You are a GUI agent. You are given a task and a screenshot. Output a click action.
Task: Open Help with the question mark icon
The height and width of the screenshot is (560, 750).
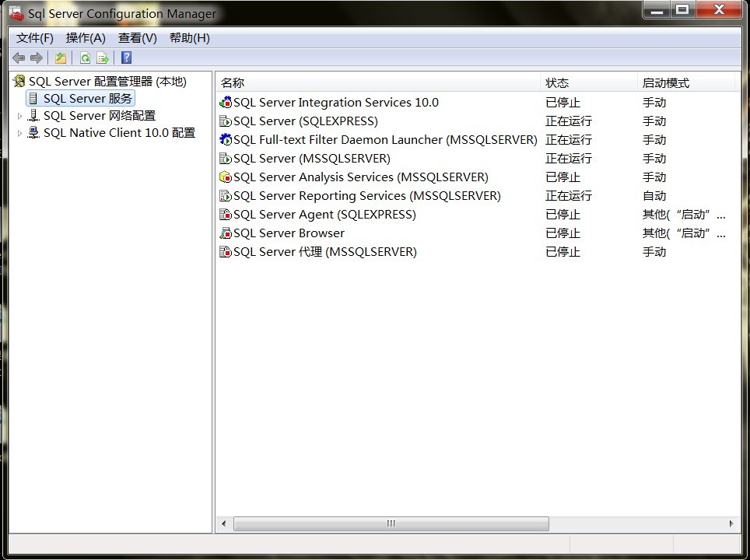point(127,58)
